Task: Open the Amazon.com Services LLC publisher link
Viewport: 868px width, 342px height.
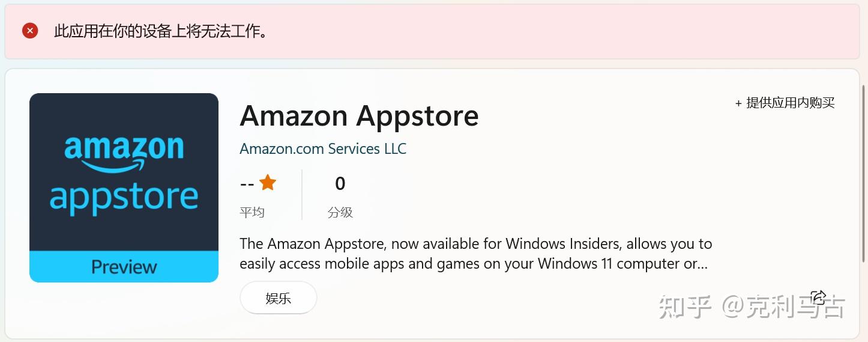Action: point(323,148)
